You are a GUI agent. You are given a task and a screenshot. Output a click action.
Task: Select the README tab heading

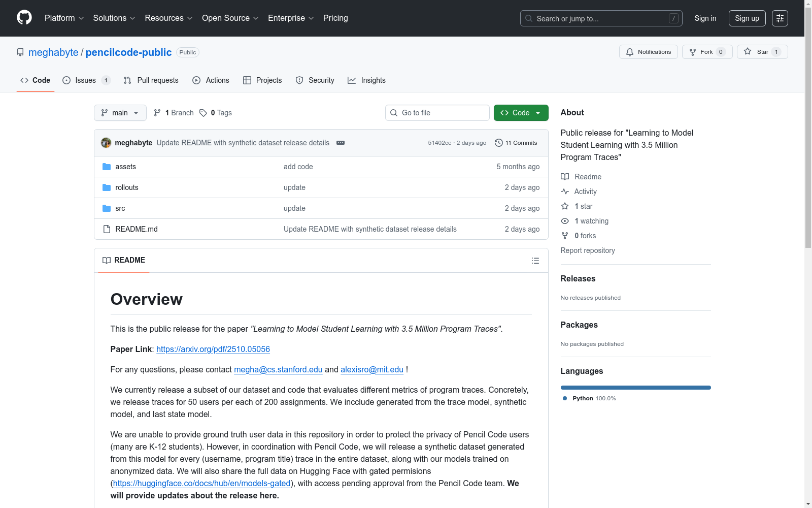(124, 260)
